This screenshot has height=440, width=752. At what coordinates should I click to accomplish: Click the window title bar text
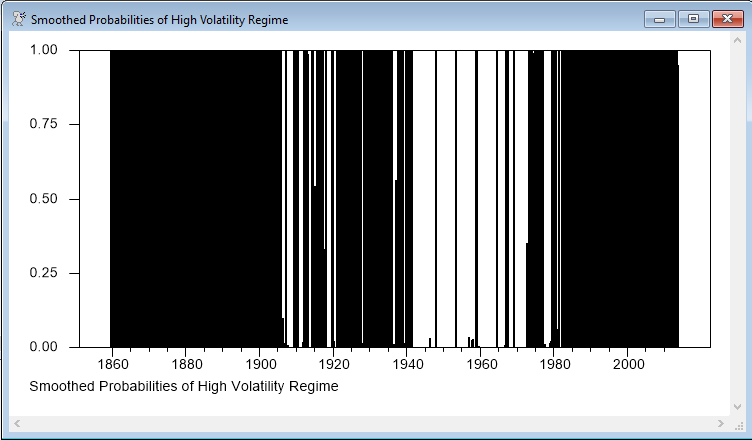click(159, 20)
